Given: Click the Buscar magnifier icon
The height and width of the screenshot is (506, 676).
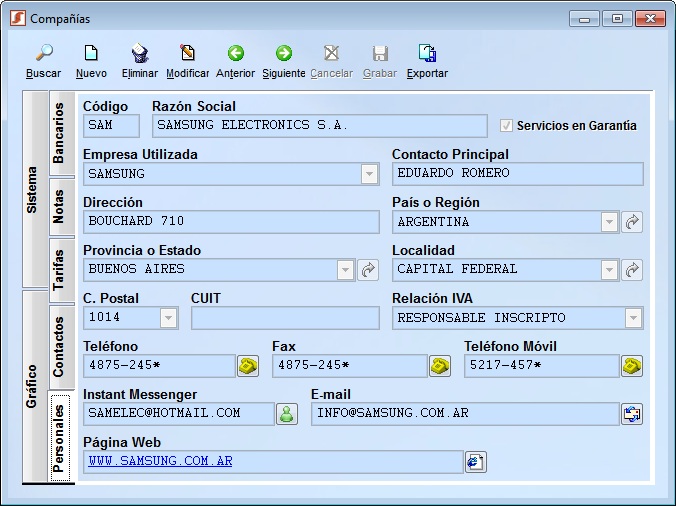Looking at the screenshot, I should pyautogui.click(x=43, y=54).
